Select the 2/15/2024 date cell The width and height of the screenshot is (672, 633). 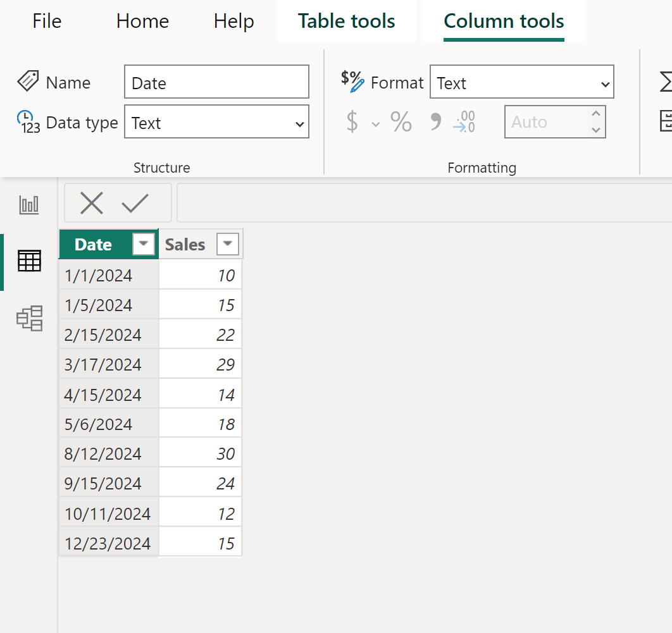pos(109,335)
